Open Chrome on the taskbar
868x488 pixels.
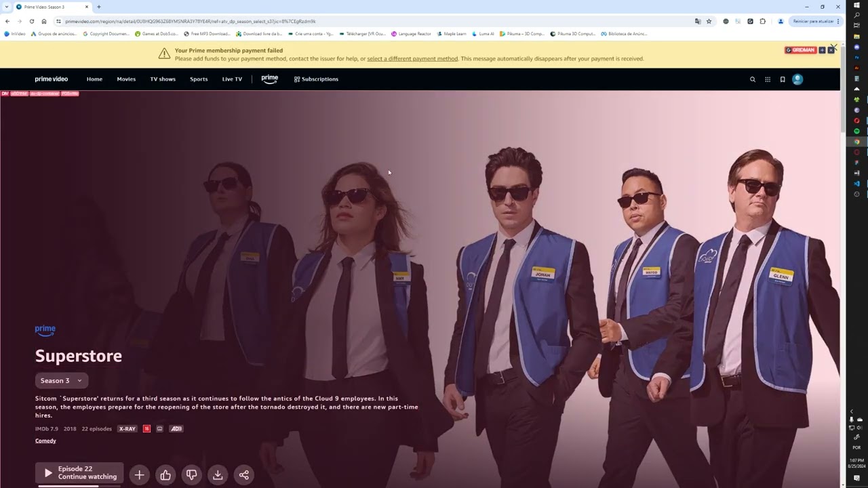pyautogui.click(x=856, y=142)
